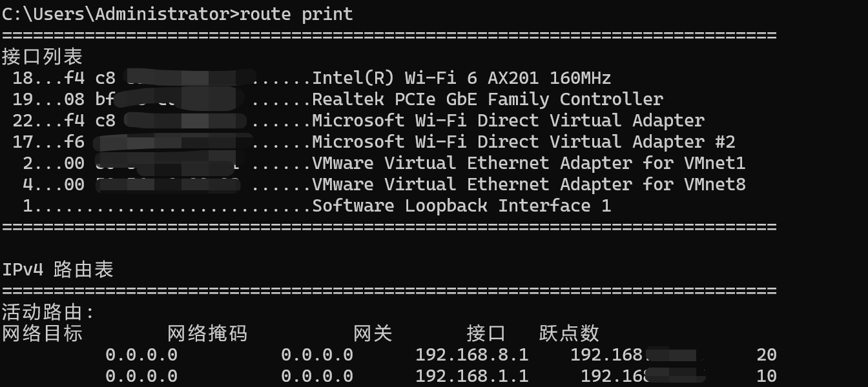The height and width of the screenshot is (387, 868).
Task: Select the Intel Wi-Fi 6 AX201 160MHz entry
Action: 461,78
